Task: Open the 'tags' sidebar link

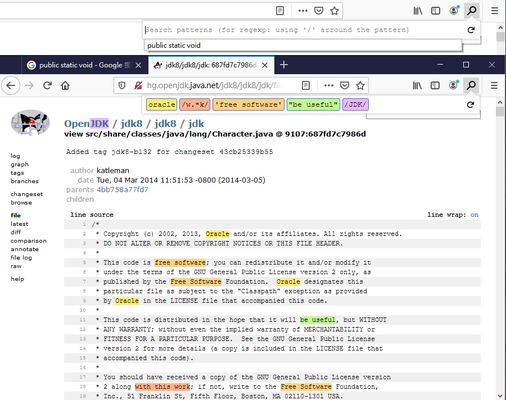Action: [17, 173]
